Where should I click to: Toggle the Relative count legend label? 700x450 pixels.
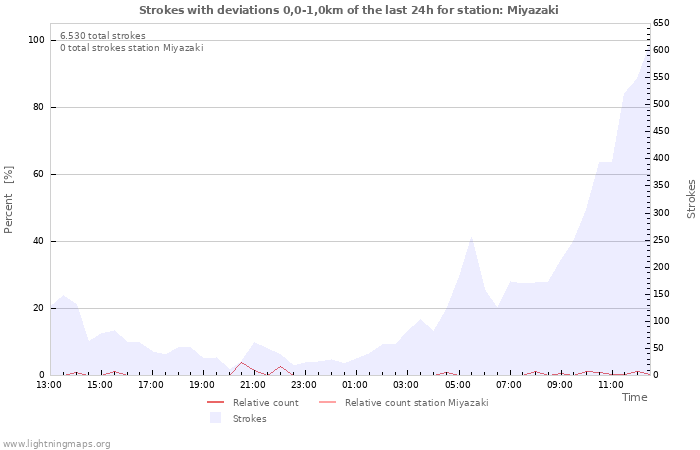265,403
